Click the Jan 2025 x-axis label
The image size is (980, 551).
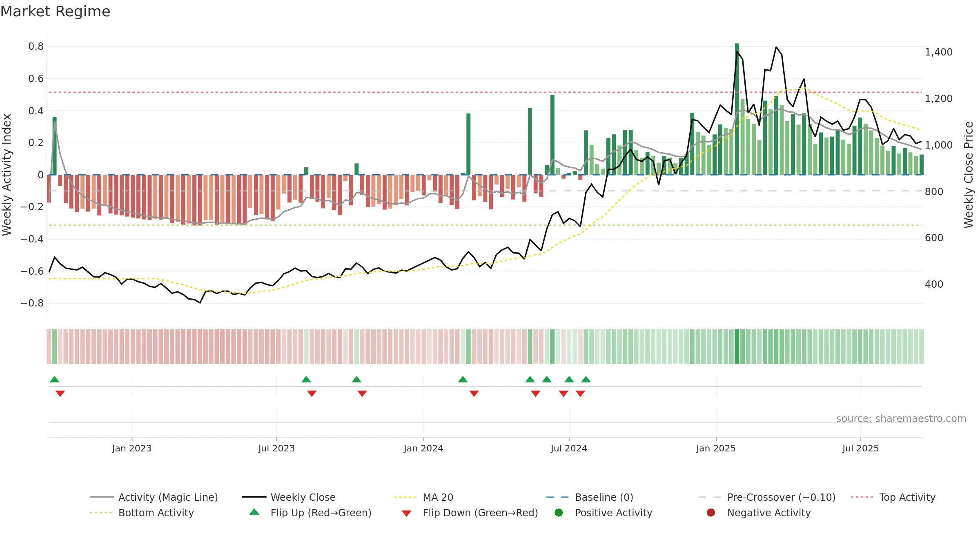(x=716, y=448)
